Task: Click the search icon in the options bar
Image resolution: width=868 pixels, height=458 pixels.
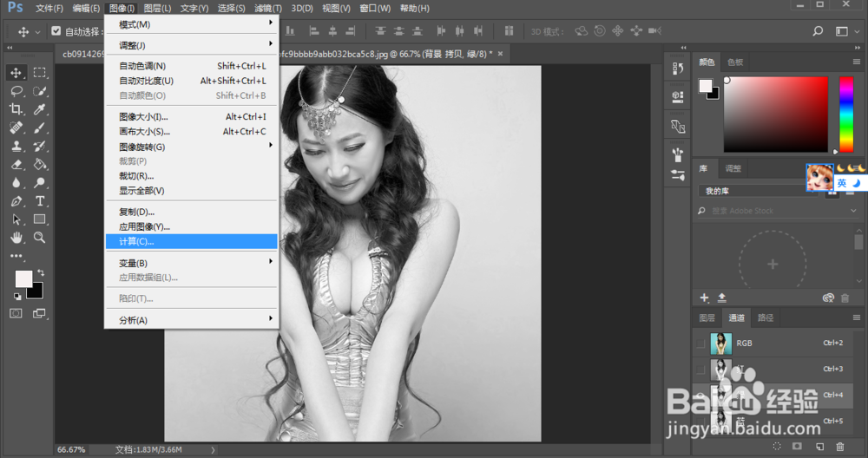Action: (x=818, y=31)
